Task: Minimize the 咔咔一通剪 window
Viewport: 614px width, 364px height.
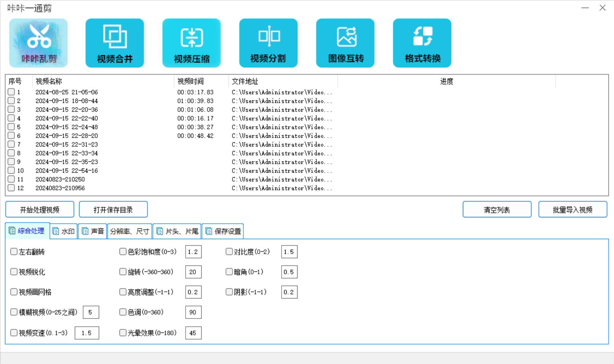Action: click(x=585, y=8)
